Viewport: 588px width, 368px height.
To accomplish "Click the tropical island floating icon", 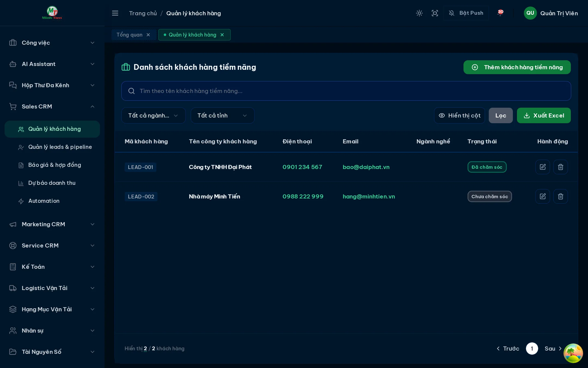I will [x=573, y=353].
